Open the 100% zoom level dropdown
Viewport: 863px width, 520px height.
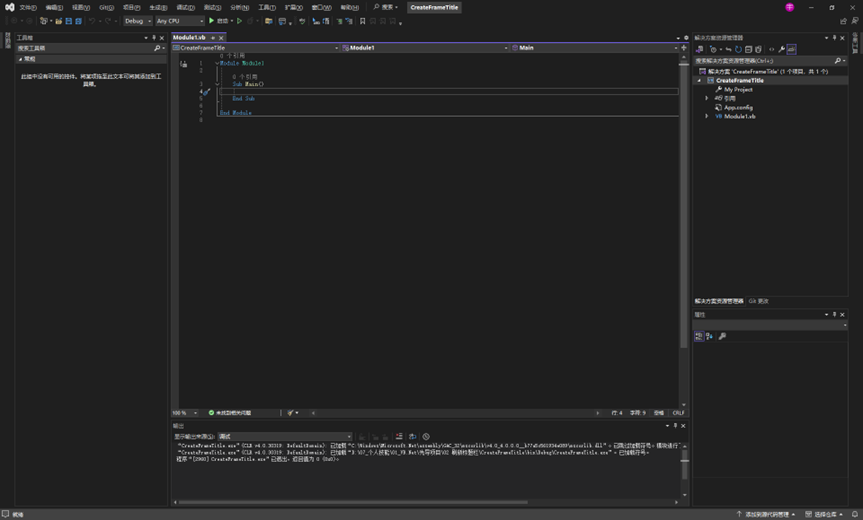[185, 413]
